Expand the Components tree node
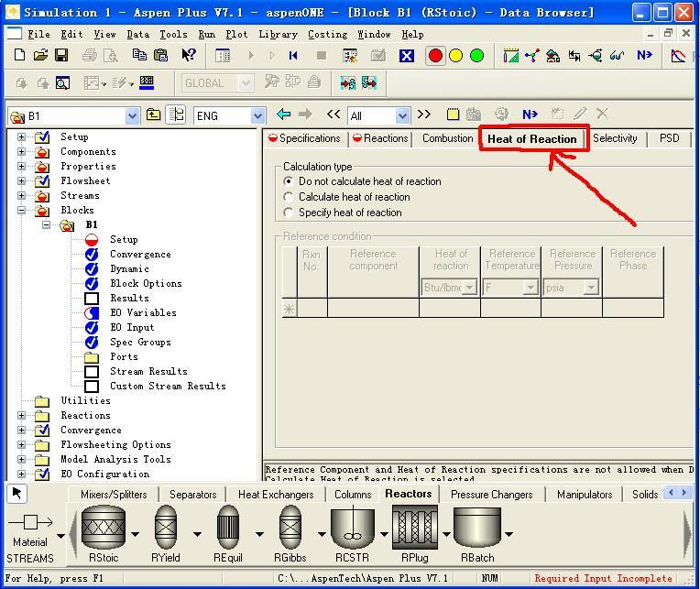The image size is (700, 589). pos(21,151)
